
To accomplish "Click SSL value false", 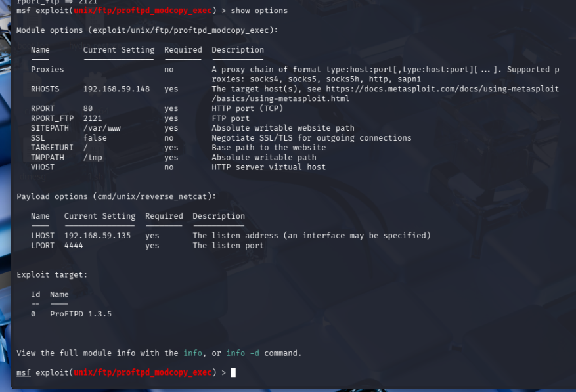I will click(x=95, y=138).
